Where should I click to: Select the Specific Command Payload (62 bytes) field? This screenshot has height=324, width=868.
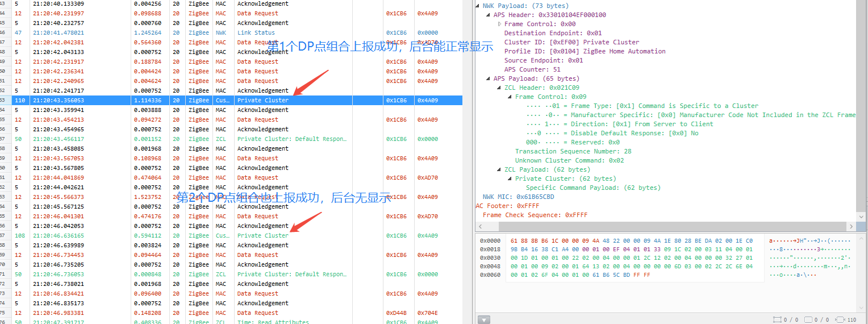(593, 188)
